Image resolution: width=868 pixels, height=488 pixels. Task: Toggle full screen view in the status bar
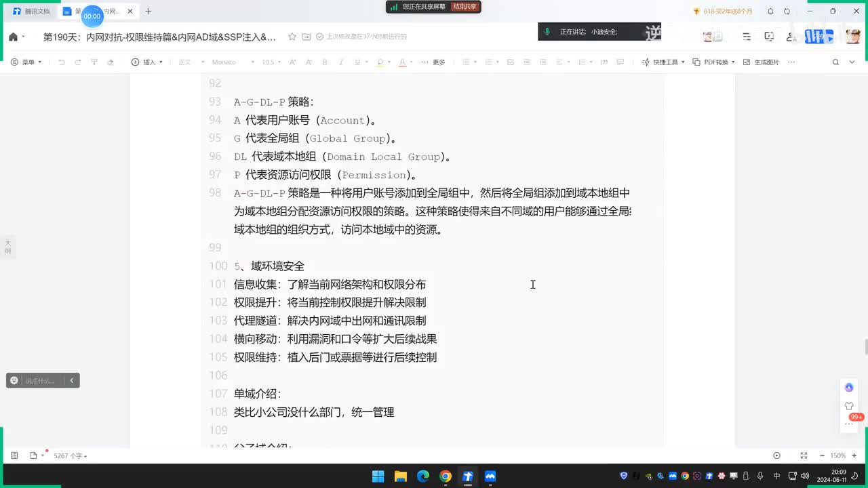[804, 455]
